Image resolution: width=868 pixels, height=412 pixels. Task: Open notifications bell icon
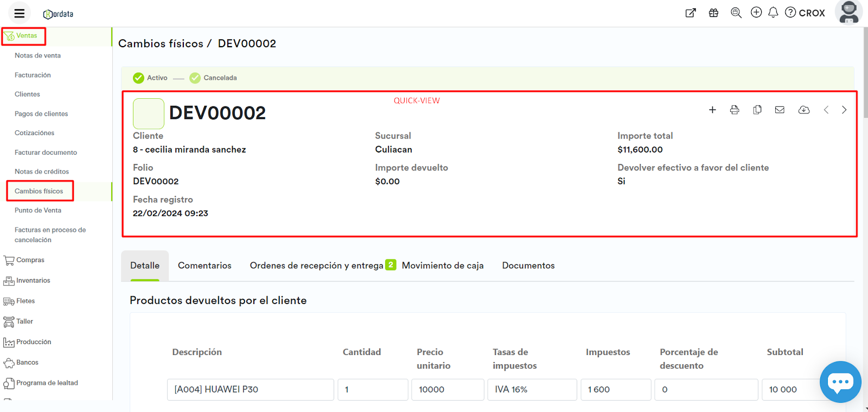(x=773, y=12)
